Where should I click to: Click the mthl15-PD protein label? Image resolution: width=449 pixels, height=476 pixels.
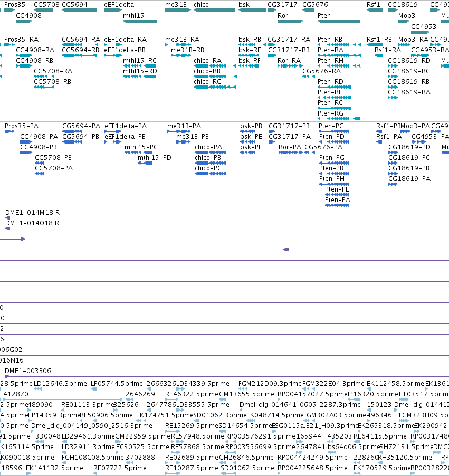tap(155, 158)
